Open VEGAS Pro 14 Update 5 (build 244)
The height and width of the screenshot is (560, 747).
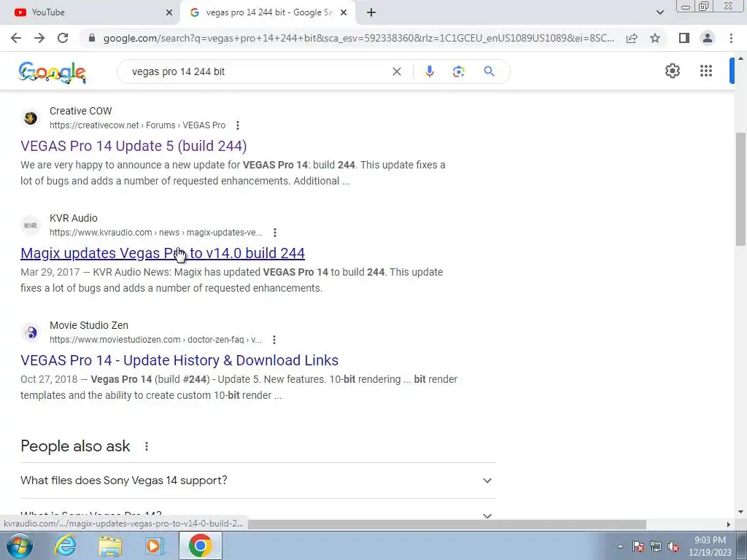(x=133, y=146)
